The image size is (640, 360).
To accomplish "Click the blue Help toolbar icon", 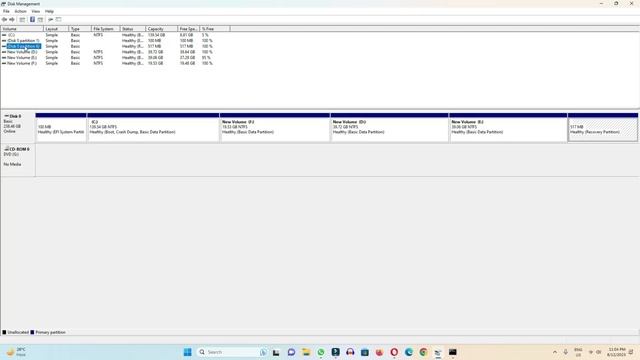I will tap(32, 20).
